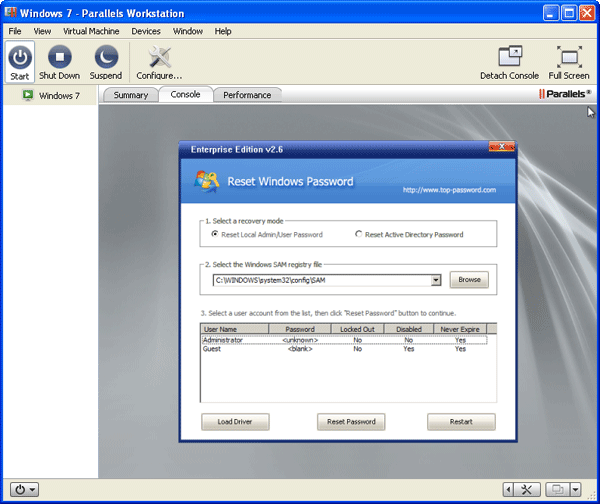Click the Reset Password button

350,422
